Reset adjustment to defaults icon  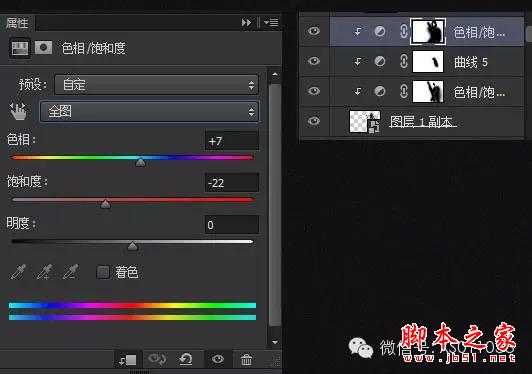tap(186, 359)
